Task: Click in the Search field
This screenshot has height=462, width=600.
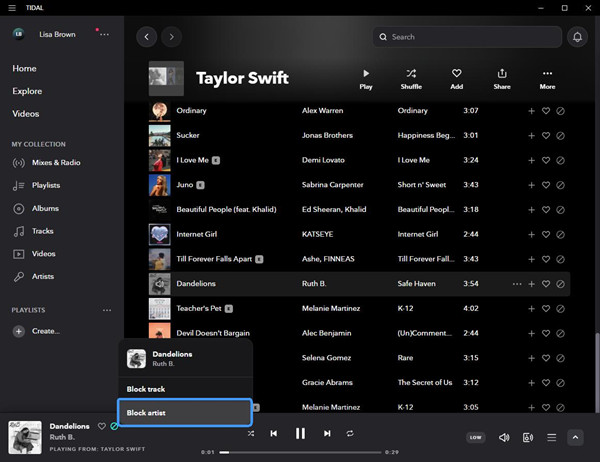Action: point(467,37)
